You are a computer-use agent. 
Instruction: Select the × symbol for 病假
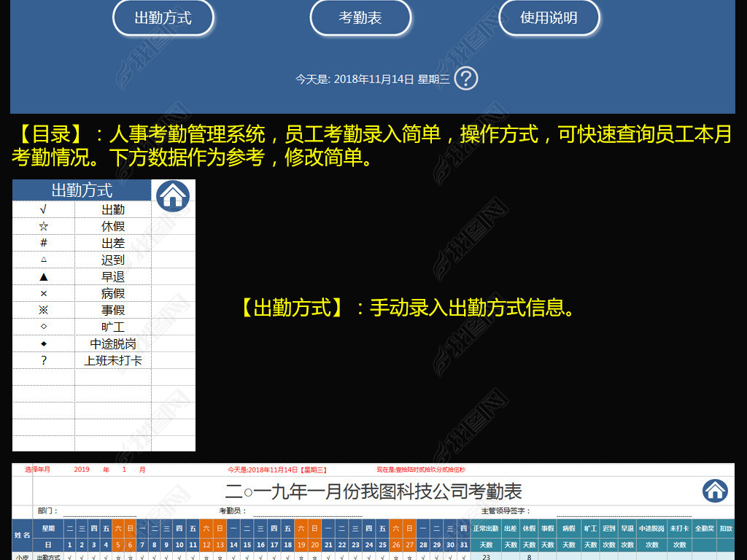42,293
